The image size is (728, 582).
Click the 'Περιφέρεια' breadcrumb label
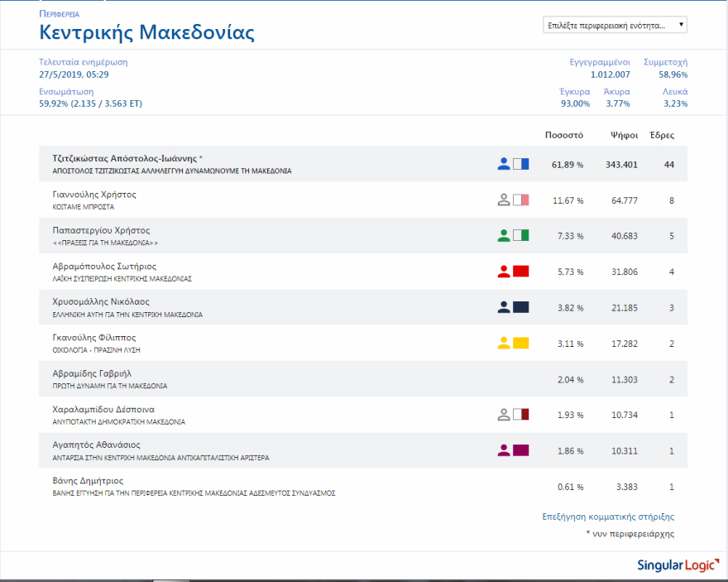(x=59, y=14)
